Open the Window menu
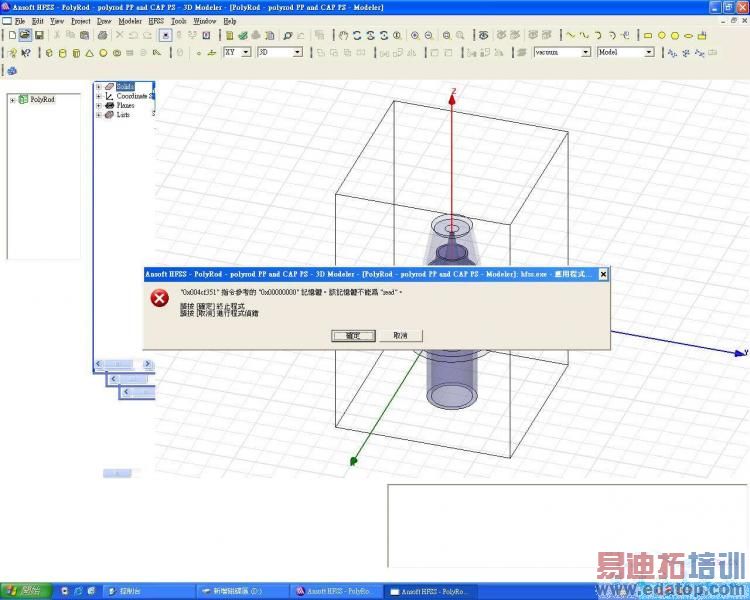750x600 pixels. [x=205, y=21]
